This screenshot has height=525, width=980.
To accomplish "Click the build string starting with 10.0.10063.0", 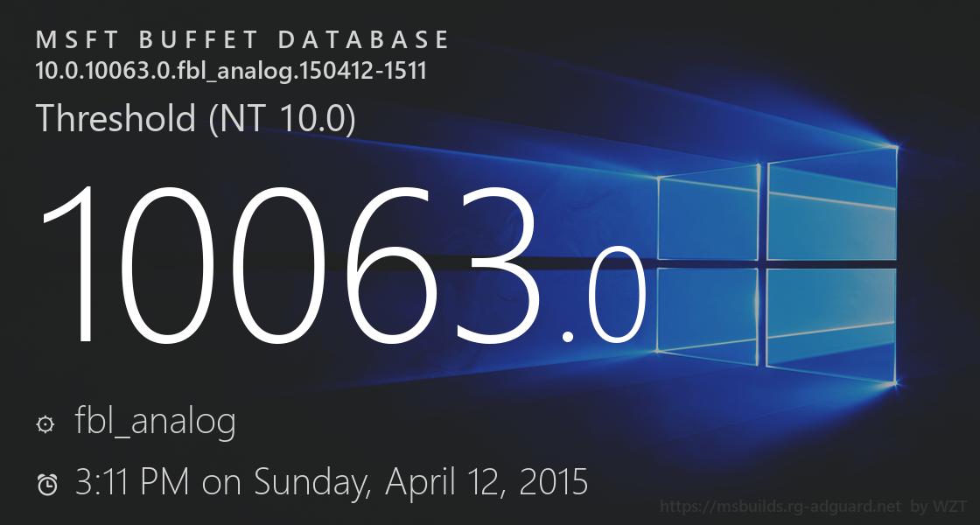I will tap(231, 71).
